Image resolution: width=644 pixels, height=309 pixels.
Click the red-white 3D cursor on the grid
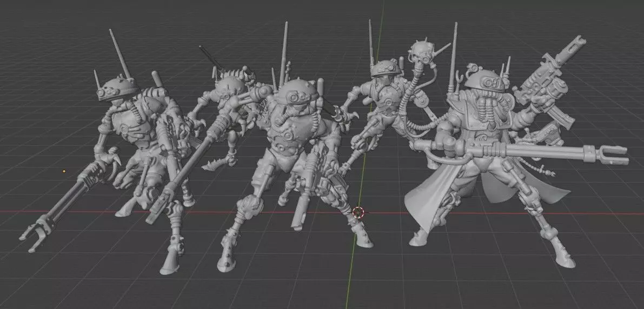(358, 212)
